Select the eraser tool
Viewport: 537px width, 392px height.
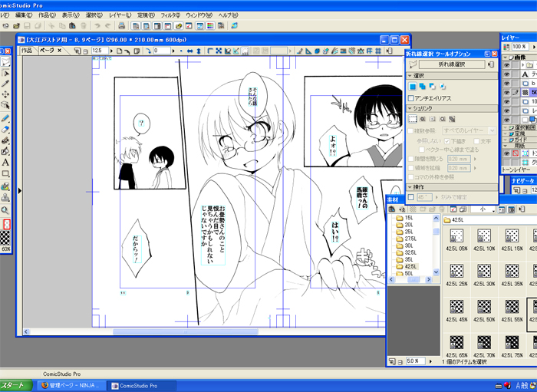pyautogui.click(x=5, y=130)
